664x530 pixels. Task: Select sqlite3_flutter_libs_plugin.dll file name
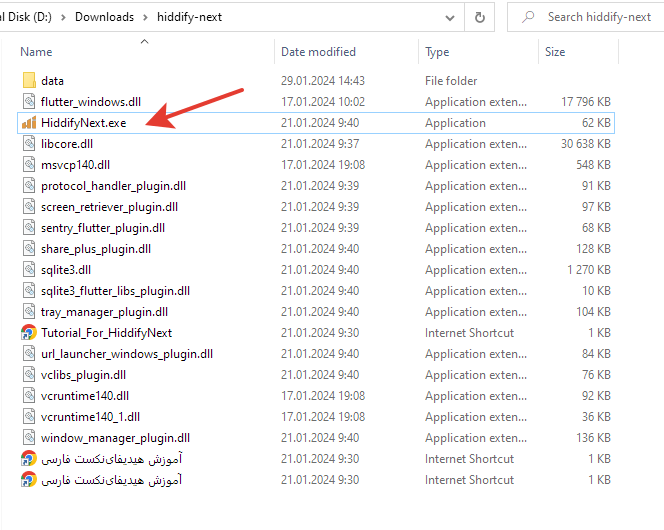tap(115, 291)
